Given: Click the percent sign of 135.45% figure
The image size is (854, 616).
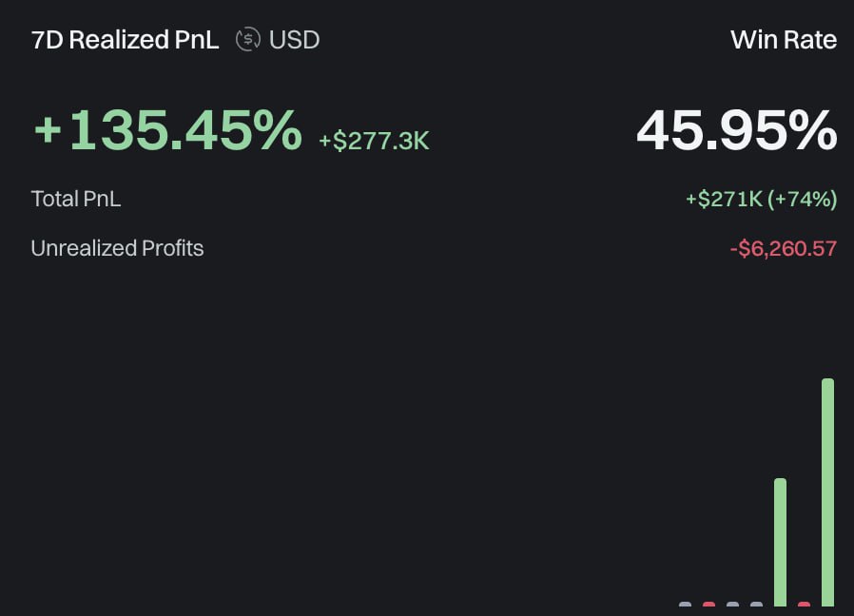Looking at the screenshot, I should (x=281, y=129).
